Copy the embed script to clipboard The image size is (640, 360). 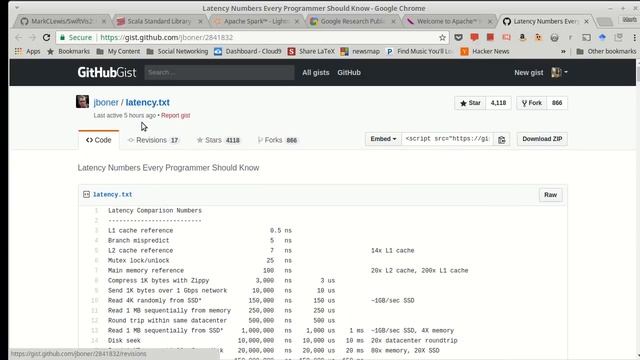pyautogui.click(x=501, y=139)
